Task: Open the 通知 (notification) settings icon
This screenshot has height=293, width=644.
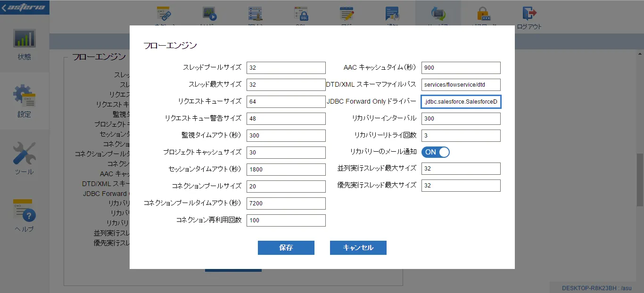Action: [x=392, y=14]
